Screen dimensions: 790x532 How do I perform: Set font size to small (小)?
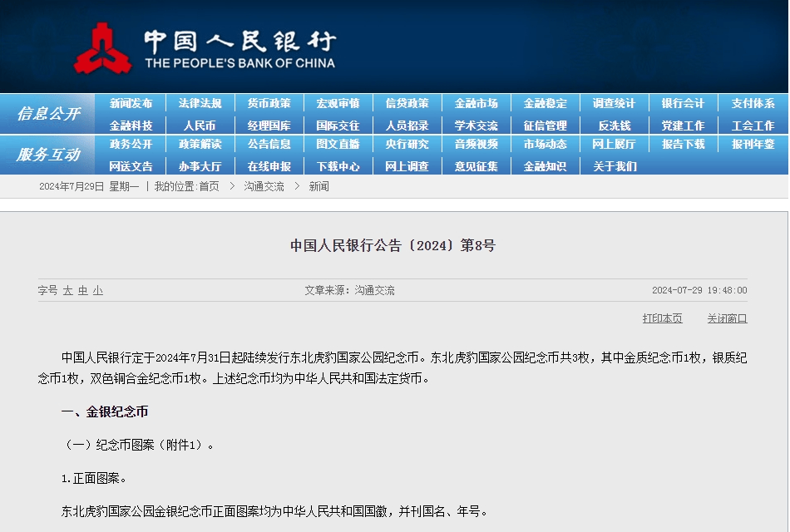click(x=98, y=291)
